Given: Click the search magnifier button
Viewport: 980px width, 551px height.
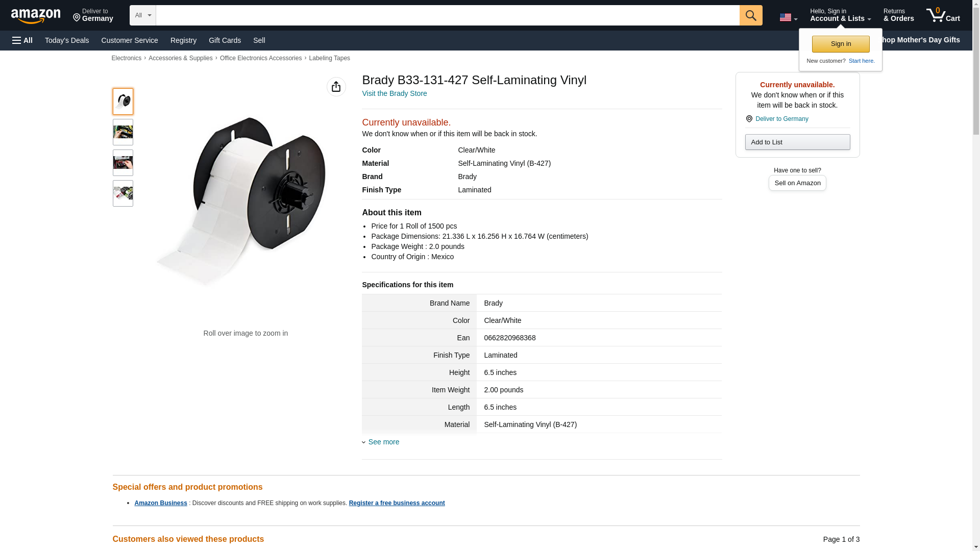Looking at the screenshot, I should click(750, 15).
